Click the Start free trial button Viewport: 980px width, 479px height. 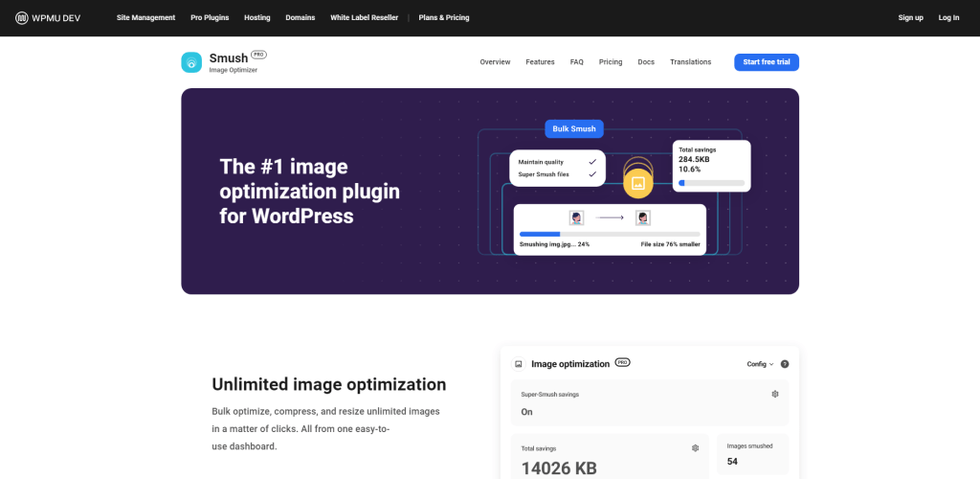(767, 62)
